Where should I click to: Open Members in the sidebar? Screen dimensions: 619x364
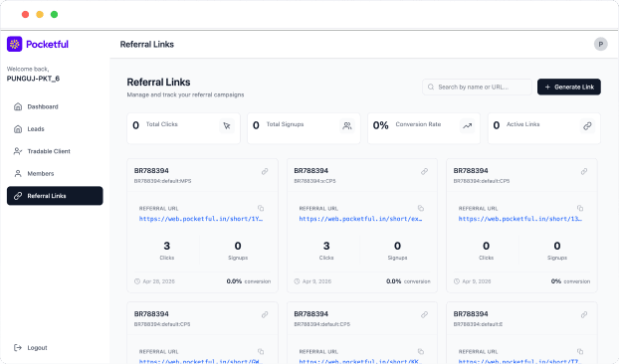click(55, 173)
